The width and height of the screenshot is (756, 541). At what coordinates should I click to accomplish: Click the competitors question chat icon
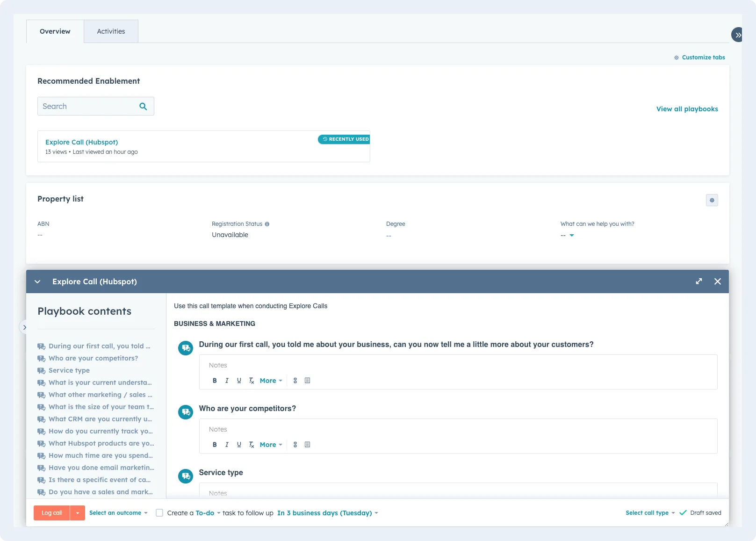(x=186, y=412)
